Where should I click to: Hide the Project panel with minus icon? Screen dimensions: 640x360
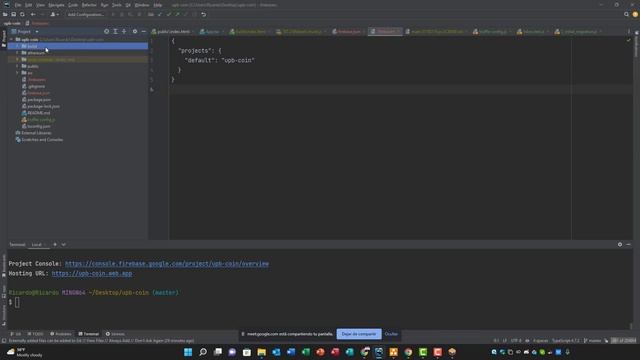click(x=143, y=31)
